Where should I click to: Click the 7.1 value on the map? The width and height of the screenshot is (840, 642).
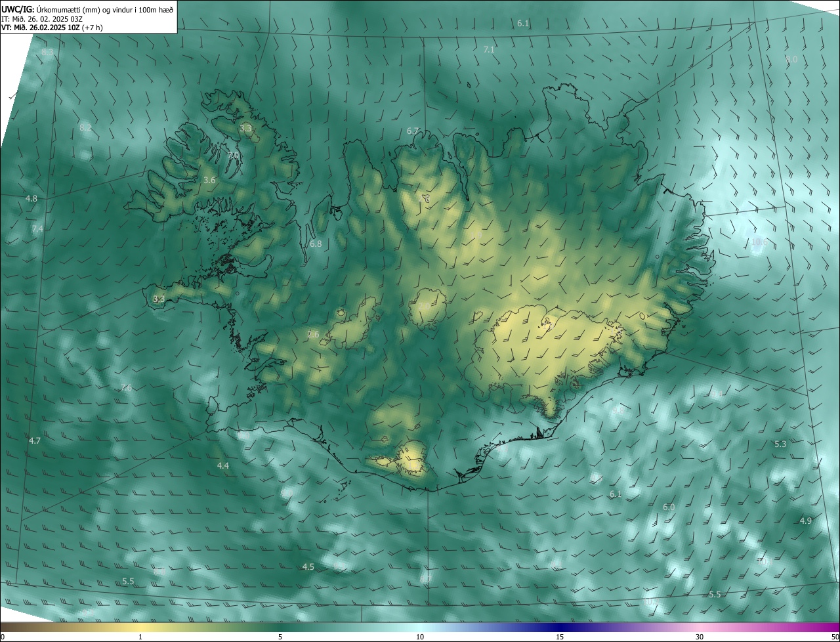[489, 49]
